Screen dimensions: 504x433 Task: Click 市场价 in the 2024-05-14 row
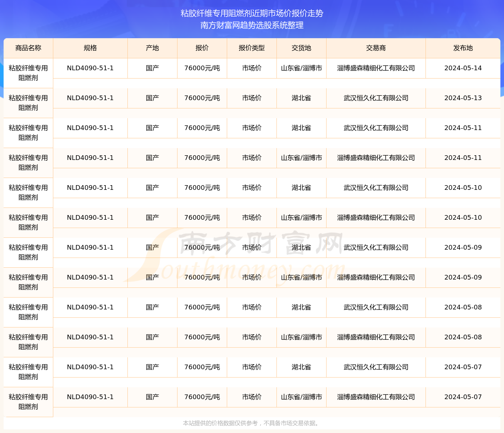pyautogui.click(x=252, y=68)
